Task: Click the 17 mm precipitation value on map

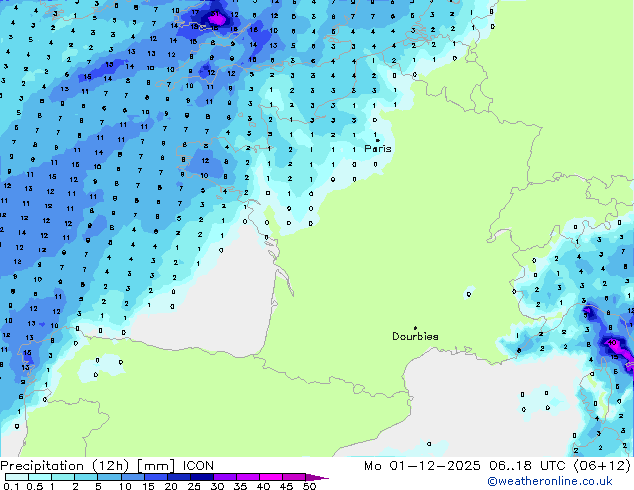Action: click(x=195, y=13)
